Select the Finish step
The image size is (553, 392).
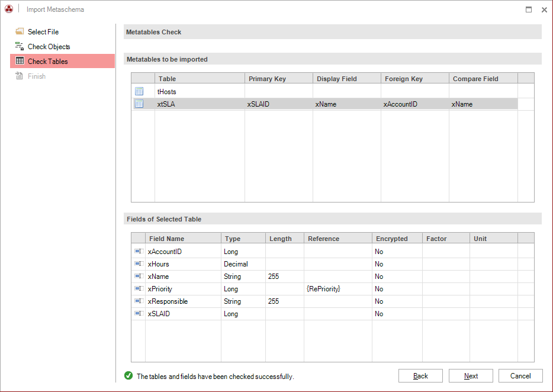(62, 76)
